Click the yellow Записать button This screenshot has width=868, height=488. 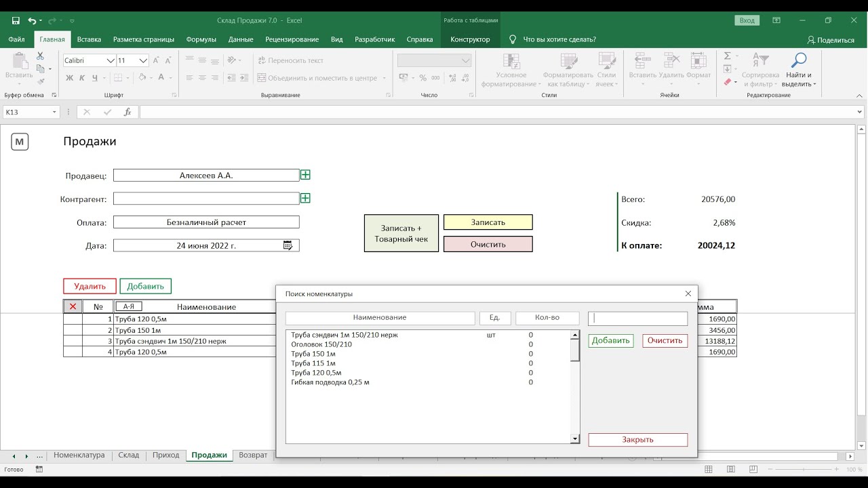click(x=488, y=222)
